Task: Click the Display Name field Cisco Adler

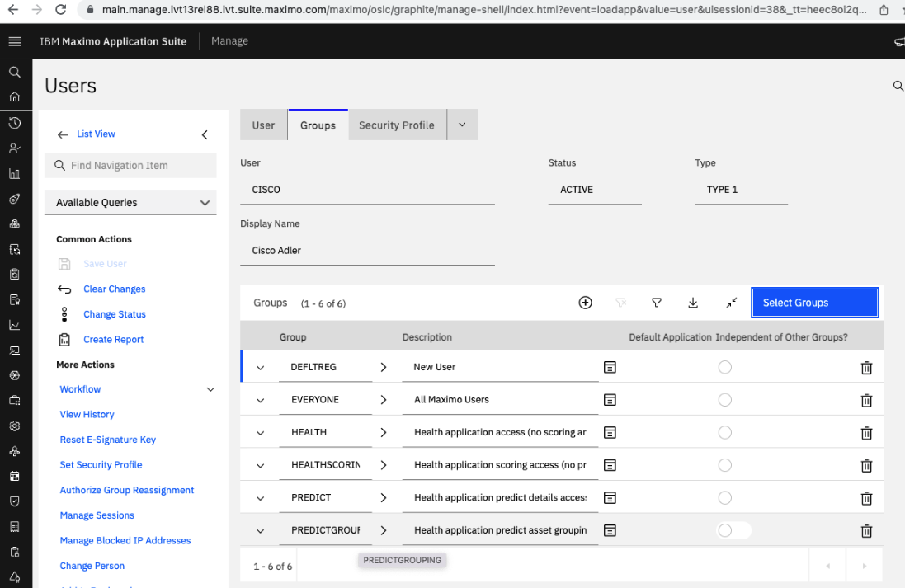Action: [x=367, y=251]
